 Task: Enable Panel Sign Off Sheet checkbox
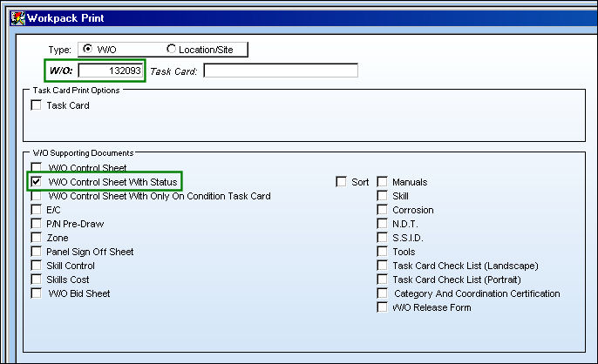[36, 251]
